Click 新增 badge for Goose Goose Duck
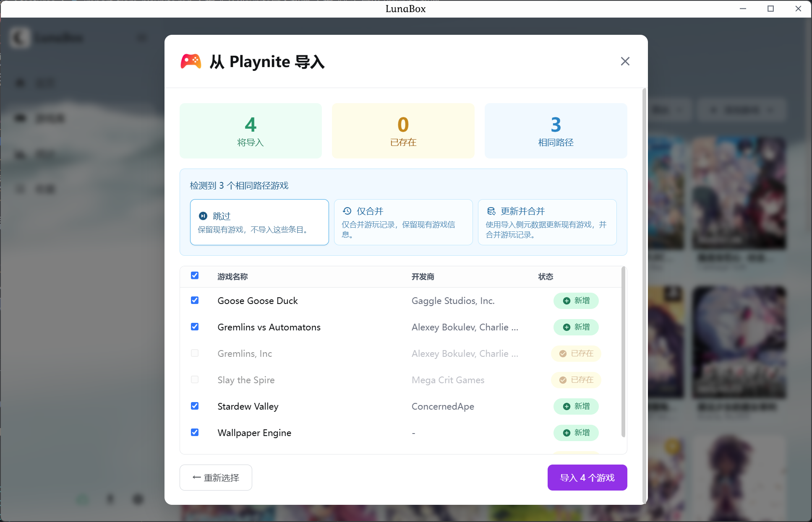Screen dimensions: 812x522 coord(576,301)
